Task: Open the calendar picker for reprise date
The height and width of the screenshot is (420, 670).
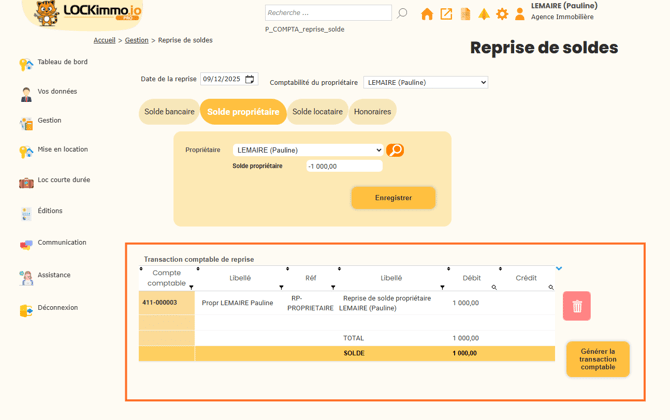Action: pyautogui.click(x=250, y=79)
